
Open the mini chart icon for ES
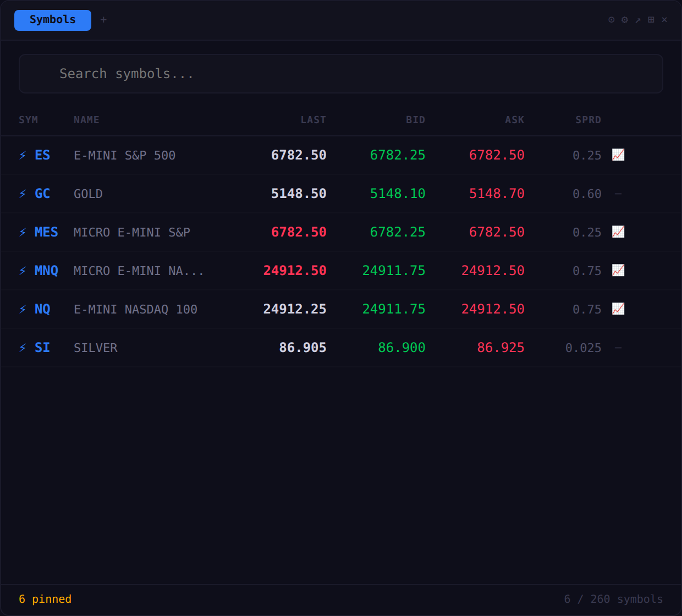pyautogui.click(x=618, y=155)
